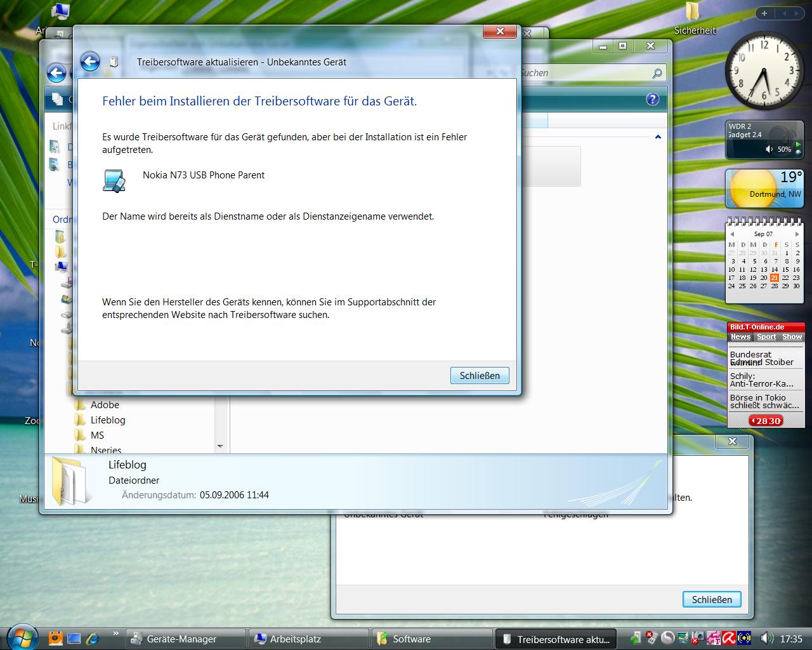Click the red Avira antivirus tray icon

(728, 639)
